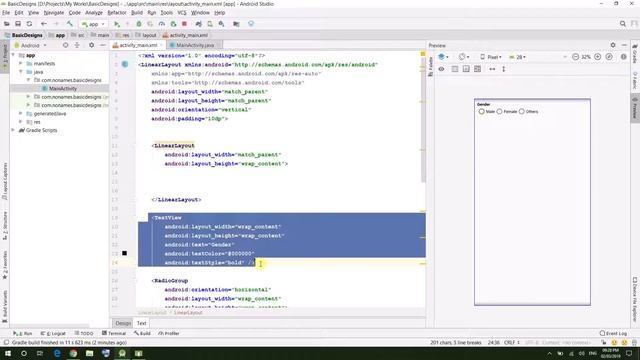The height and width of the screenshot is (360, 640).
Task: Click the Open folder icon in main toolbar
Action: click(x=7, y=24)
